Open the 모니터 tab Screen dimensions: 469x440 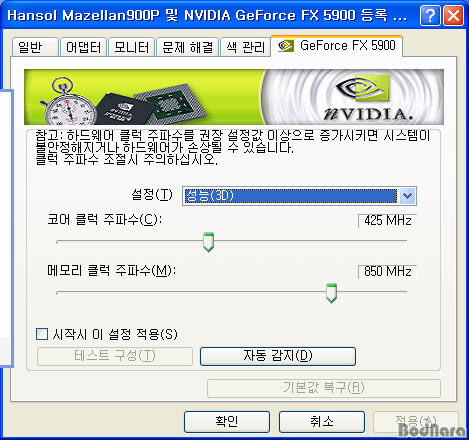click(x=131, y=47)
